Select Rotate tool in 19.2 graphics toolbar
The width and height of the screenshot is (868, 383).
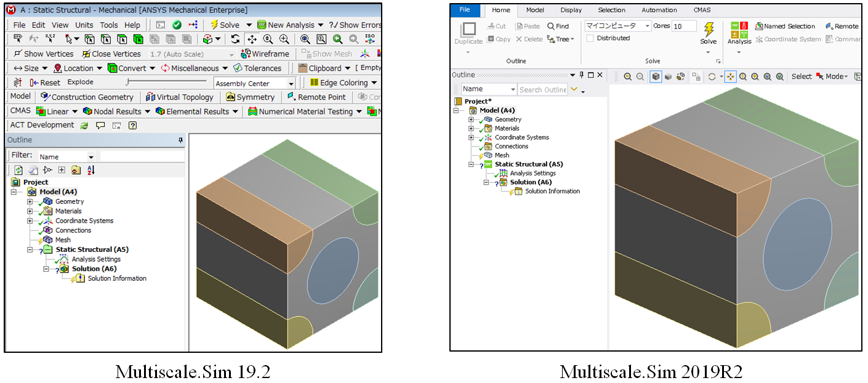[236, 39]
